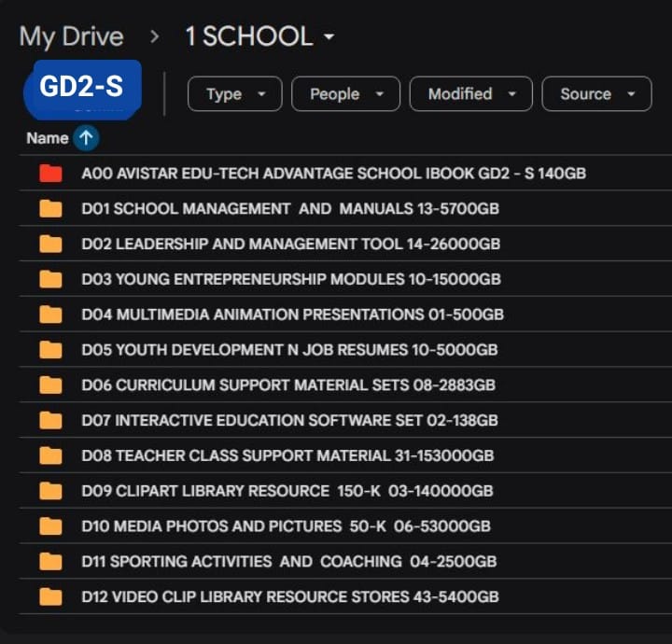Reverse sort direction with the up arrow icon

(86, 138)
